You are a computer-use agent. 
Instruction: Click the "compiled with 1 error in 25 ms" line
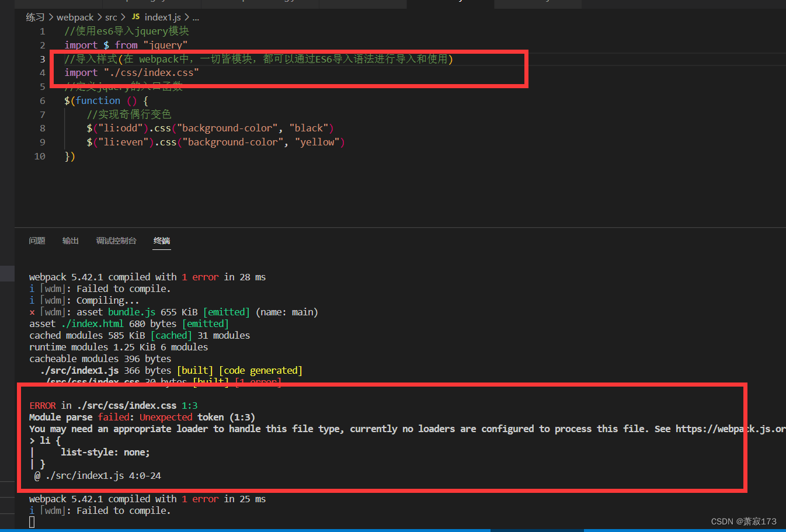(x=147, y=499)
